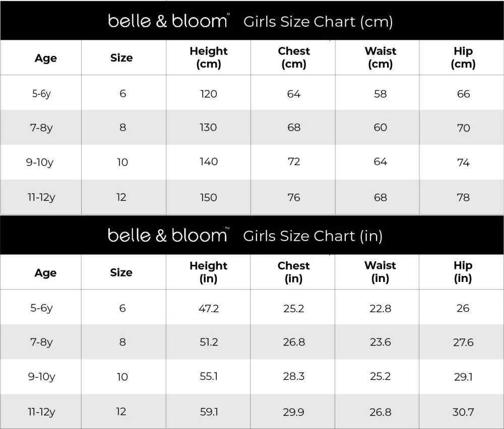Click the height value 150 cell
Viewport: 504px width, 429px height.
[x=209, y=197]
